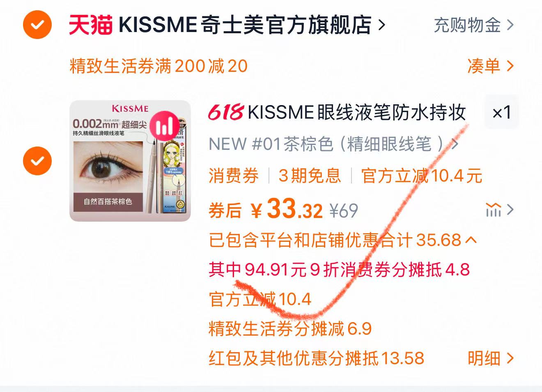Click the Tmall 天猫 logo
542x392 pixels.
pos(90,25)
